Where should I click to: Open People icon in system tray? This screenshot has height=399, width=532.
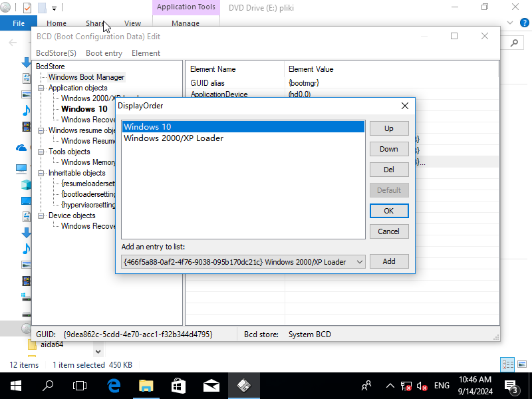coord(366,386)
